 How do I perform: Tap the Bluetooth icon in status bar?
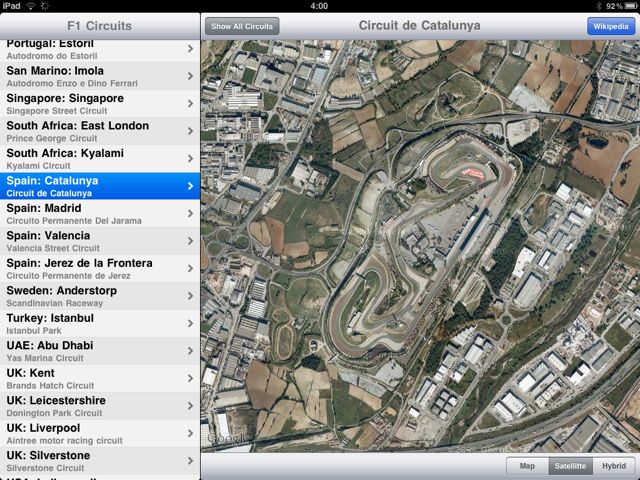(599, 6)
